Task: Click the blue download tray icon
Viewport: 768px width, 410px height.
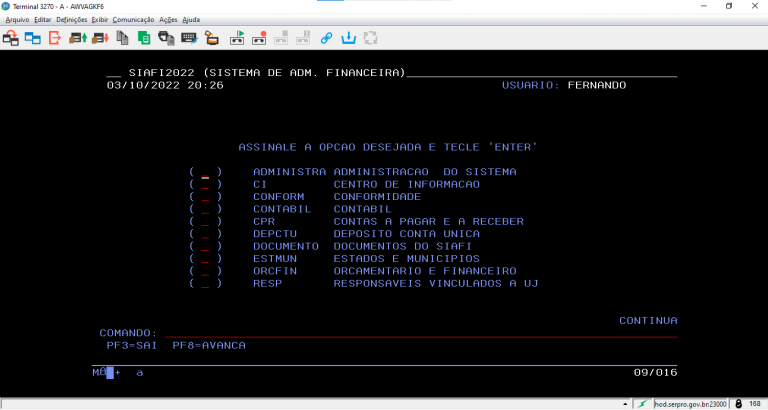Action: click(348, 38)
